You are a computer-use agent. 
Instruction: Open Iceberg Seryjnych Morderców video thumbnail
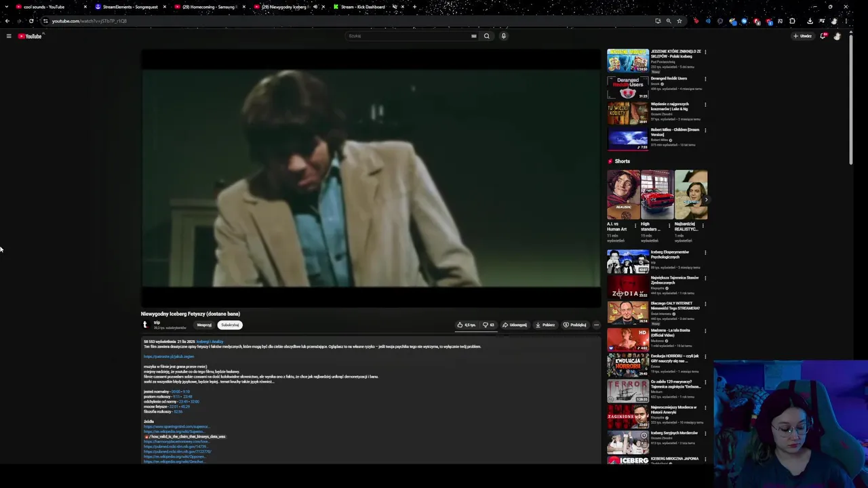[628, 442]
